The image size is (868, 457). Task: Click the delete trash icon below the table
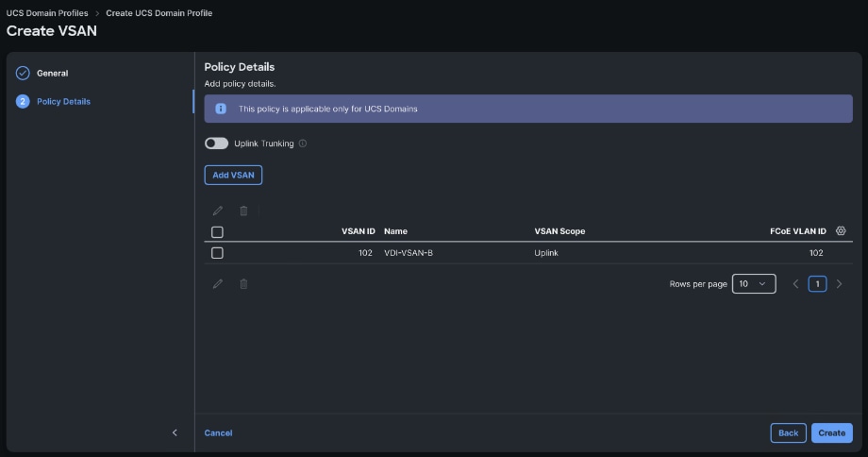243,283
